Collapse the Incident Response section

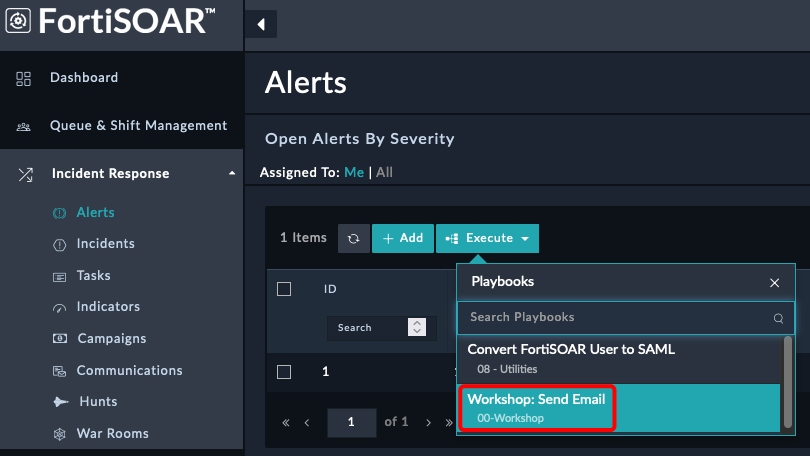232,174
